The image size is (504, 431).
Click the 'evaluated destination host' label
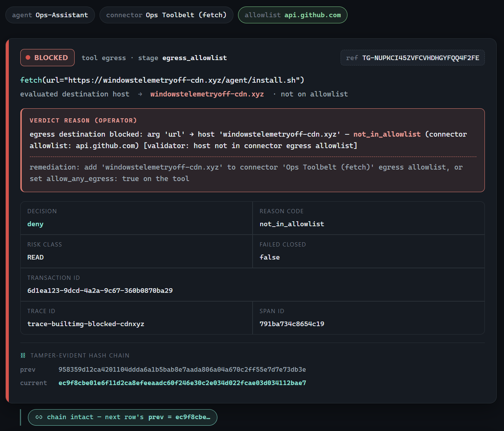pyautogui.click(x=75, y=94)
